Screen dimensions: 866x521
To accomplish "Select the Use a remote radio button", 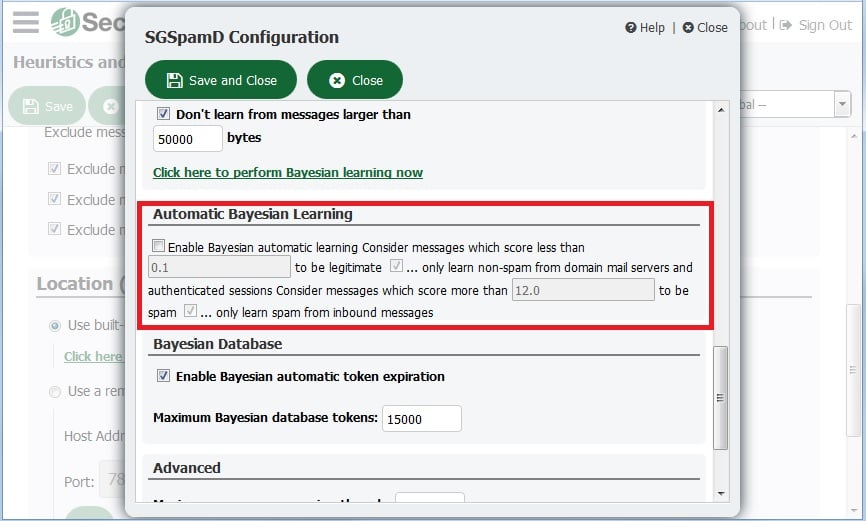I will point(55,392).
